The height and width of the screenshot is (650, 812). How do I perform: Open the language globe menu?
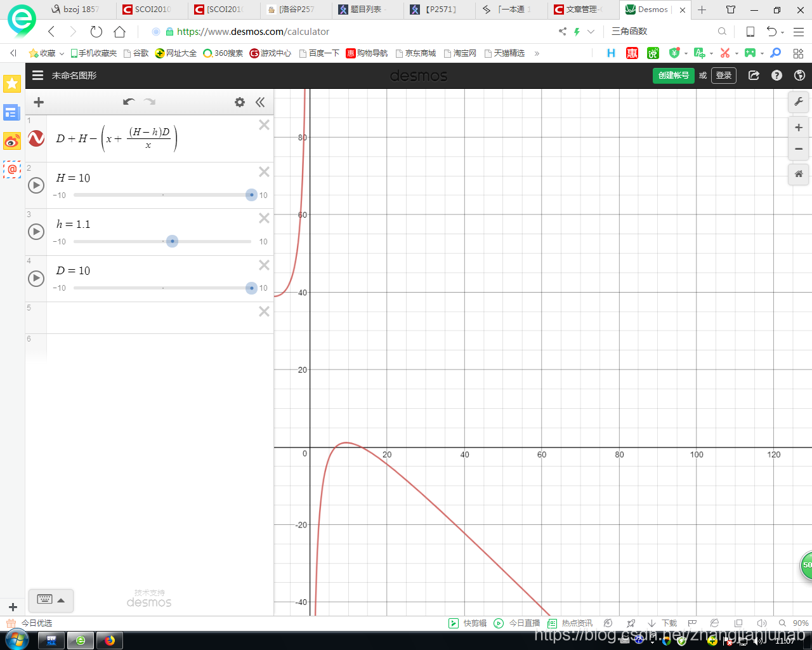799,76
